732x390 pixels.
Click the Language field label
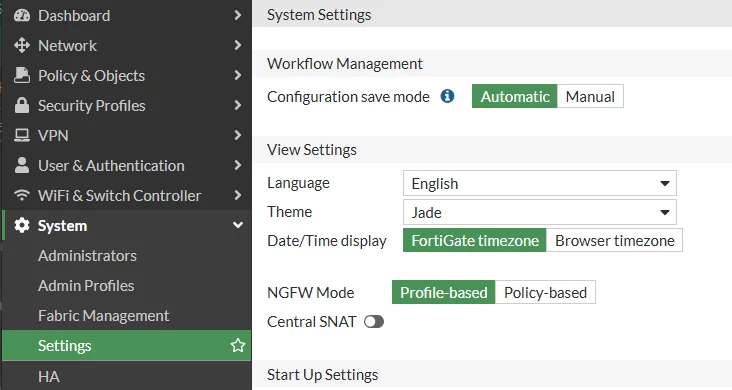pos(298,183)
